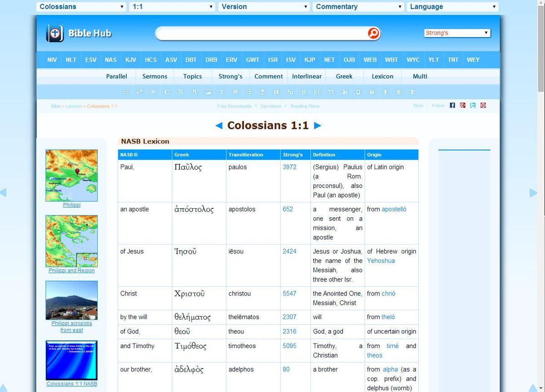
Task: Click the large right page arrow at screen edge
Action: coord(534,193)
